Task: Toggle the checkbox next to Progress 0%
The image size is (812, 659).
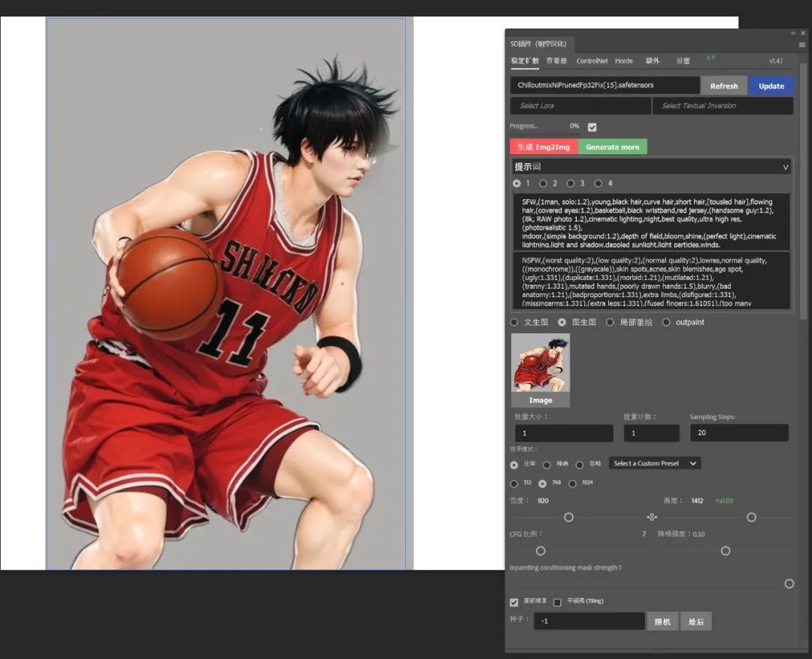Action: 592,127
